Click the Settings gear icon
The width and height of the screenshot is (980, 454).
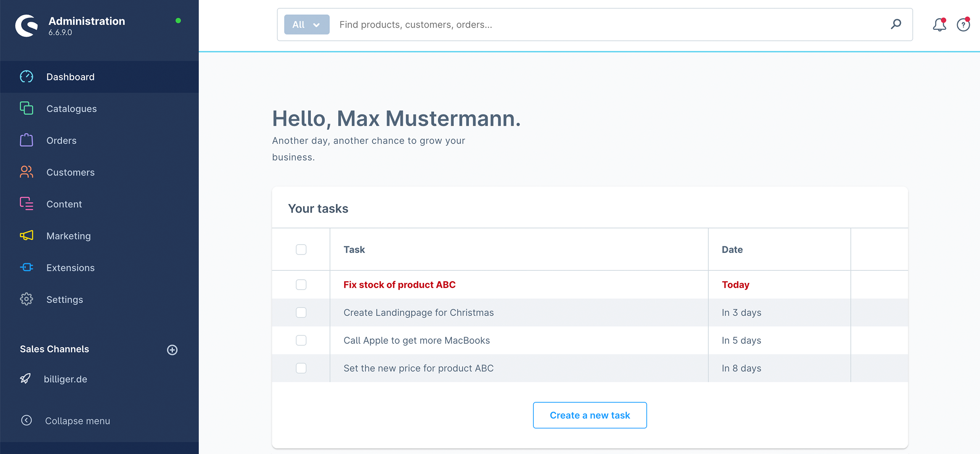pos(26,299)
